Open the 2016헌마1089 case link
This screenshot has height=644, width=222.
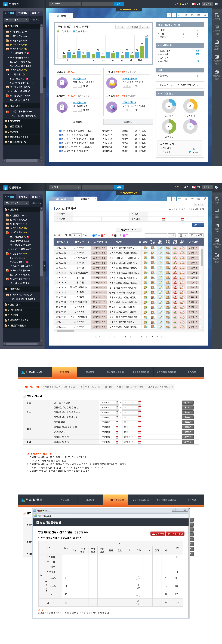point(130,78)
